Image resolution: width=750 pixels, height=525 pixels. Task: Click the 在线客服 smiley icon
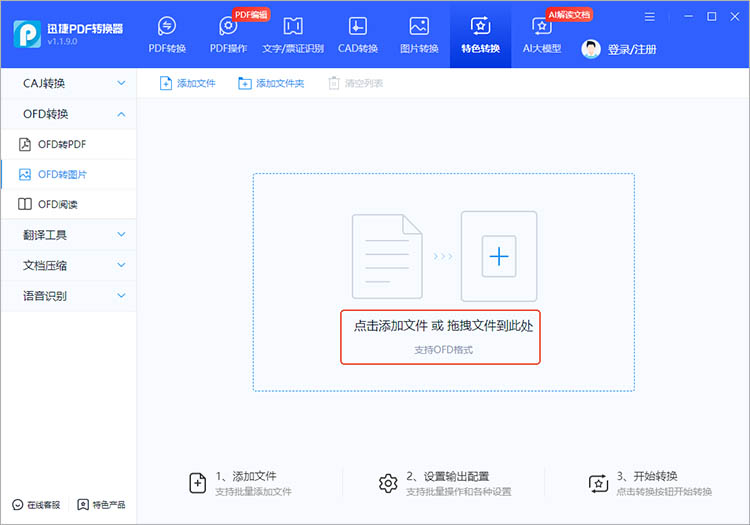click(x=18, y=505)
